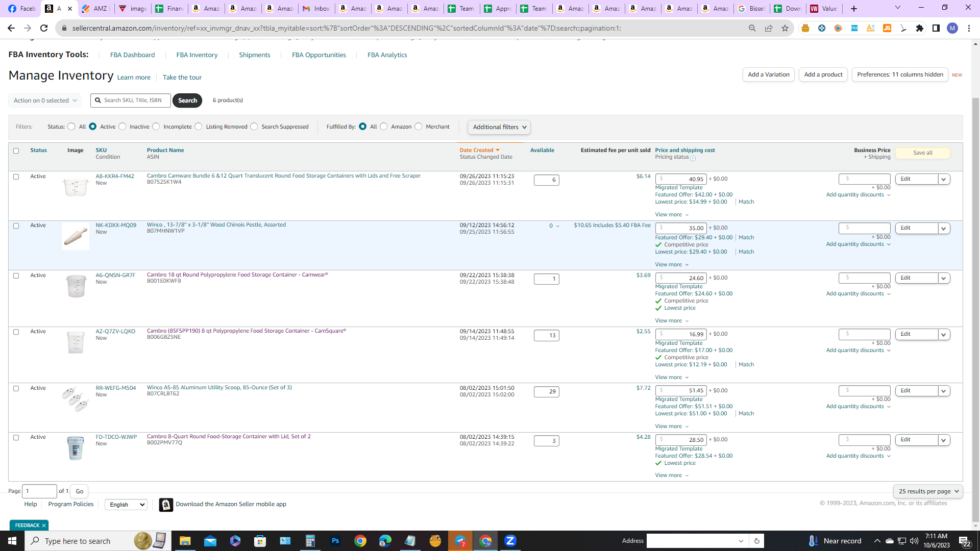
Task: Select the Inactive status filter
Action: pos(122,127)
